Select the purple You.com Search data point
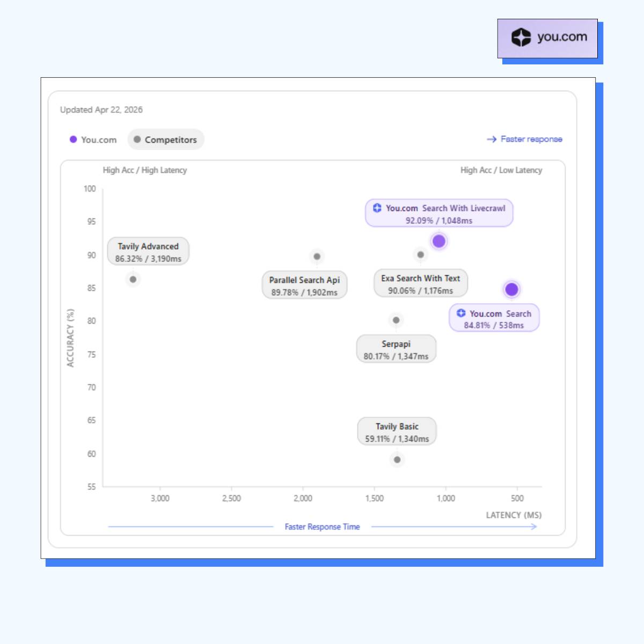 pos(511,289)
